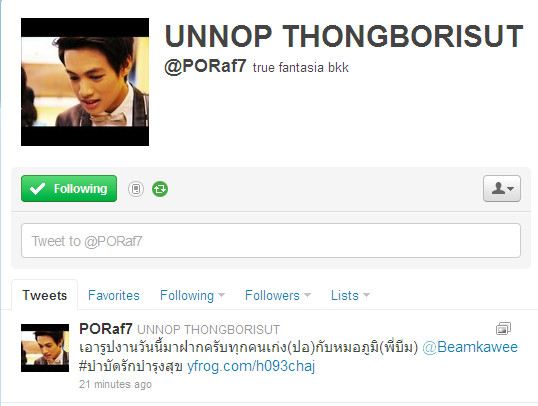Expand the Followers tab dropdown
The height and width of the screenshot is (406, 538).
coord(278,295)
